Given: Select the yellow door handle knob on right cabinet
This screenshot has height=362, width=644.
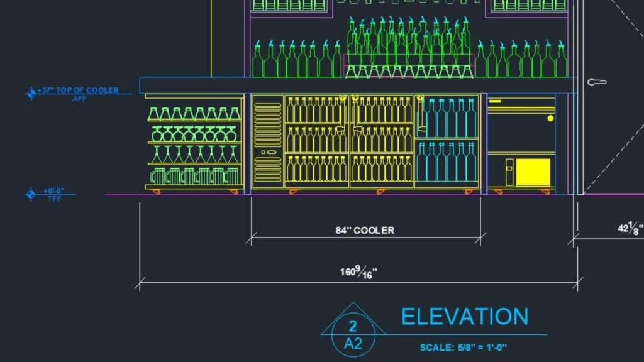Looking at the screenshot, I should [550, 117].
